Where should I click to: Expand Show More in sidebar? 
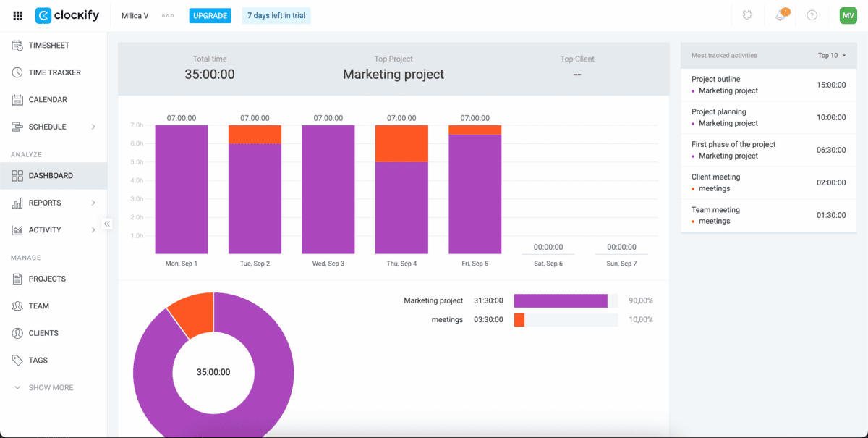coord(43,387)
